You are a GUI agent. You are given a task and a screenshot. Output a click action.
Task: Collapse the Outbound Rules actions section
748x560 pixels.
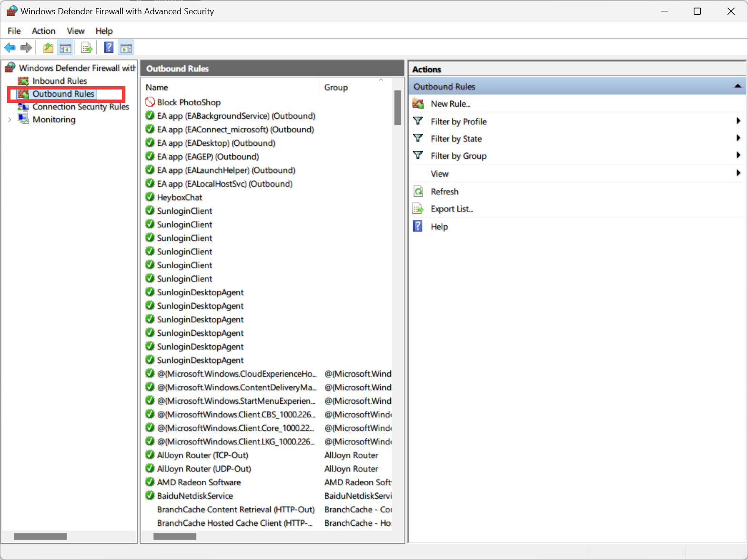click(x=738, y=86)
